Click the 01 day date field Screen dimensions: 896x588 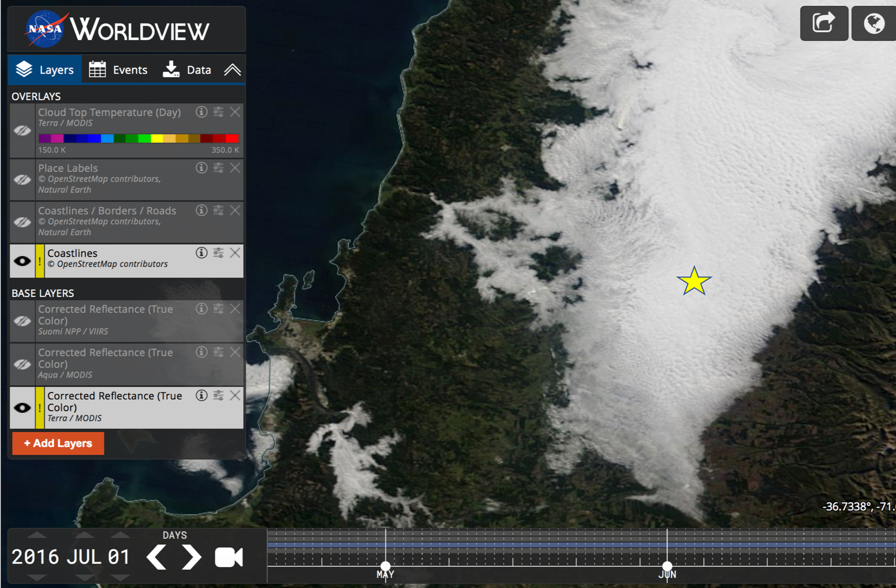click(x=119, y=557)
